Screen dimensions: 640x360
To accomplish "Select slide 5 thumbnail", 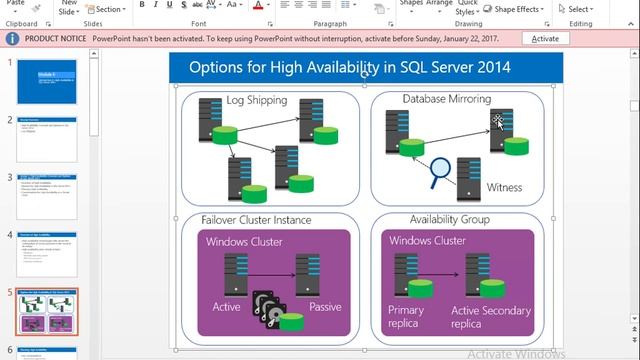I will point(47,312).
